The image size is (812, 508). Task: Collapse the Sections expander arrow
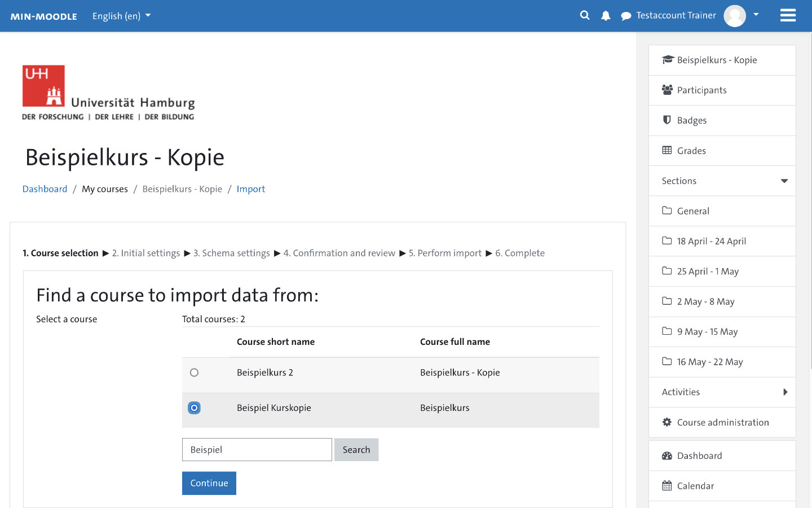click(x=784, y=181)
